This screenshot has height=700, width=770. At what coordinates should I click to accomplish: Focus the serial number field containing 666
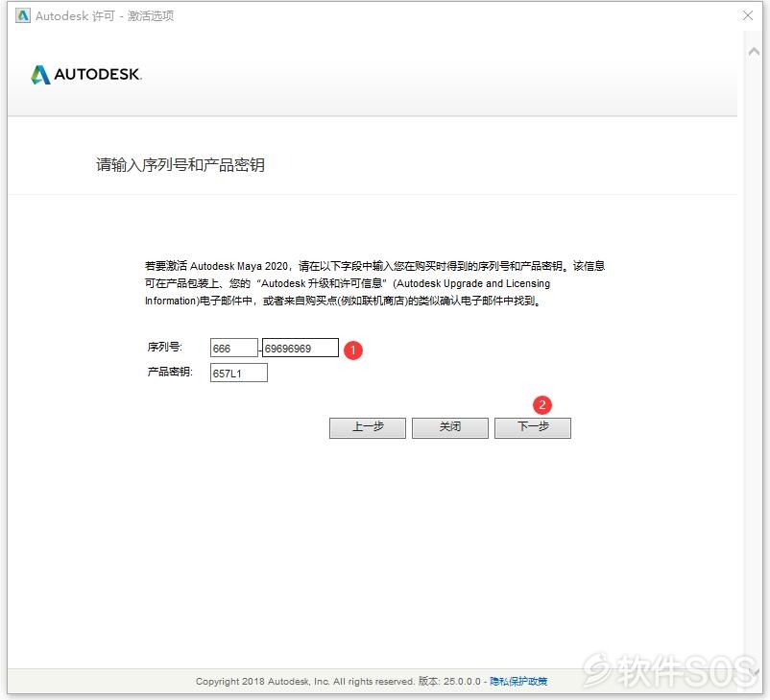tap(233, 348)
